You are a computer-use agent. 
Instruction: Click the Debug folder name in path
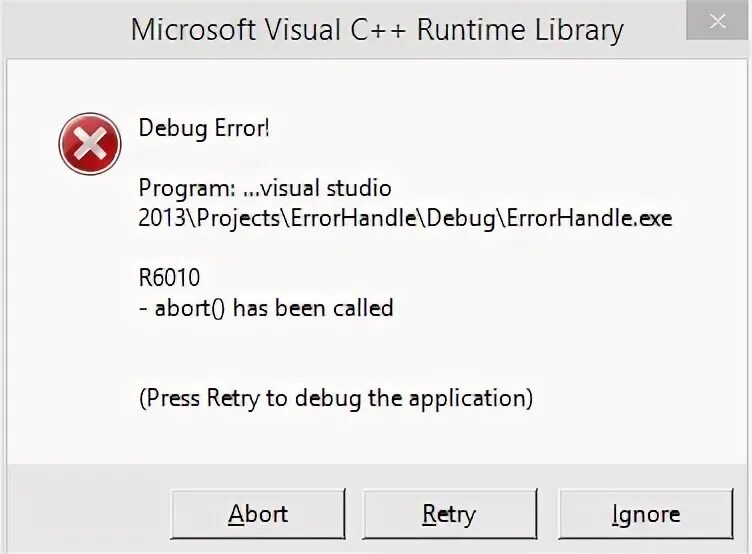click(x=461, y=218)
